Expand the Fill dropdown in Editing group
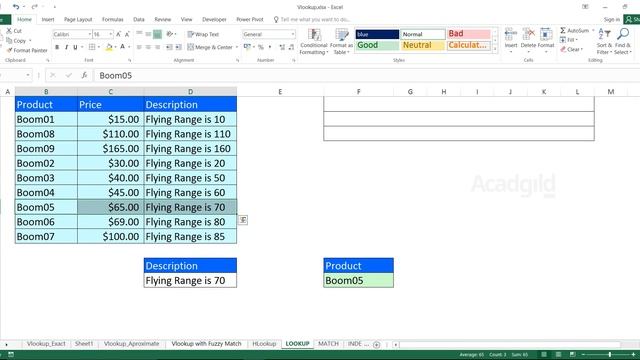 pyautogui.click(x=576, y=40)
